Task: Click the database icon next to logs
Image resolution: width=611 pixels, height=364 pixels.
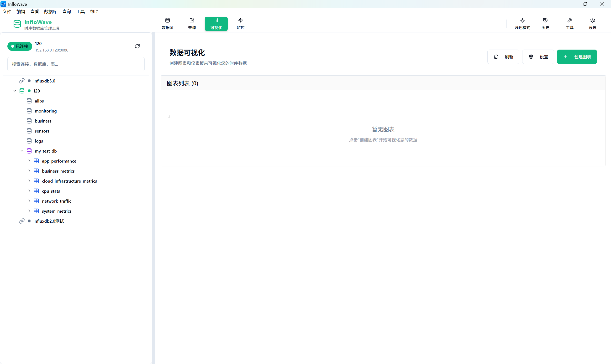Action: 29,141
